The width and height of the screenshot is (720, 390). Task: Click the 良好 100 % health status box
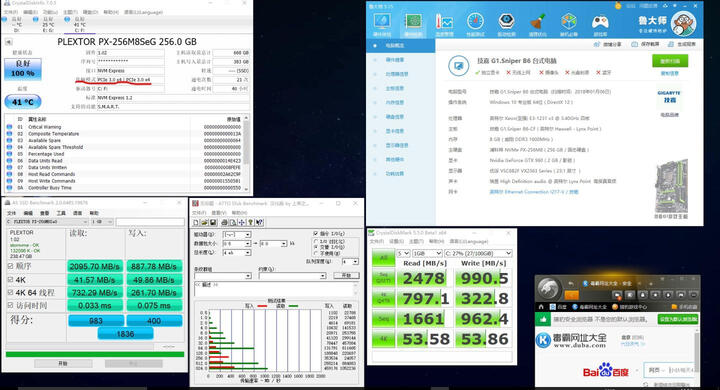click(23, 69)
